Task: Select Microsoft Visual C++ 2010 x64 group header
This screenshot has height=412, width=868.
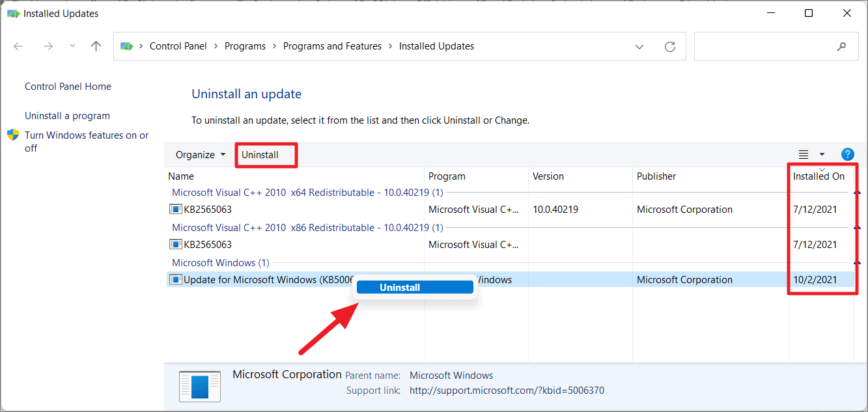Action: tap(307, 193)
